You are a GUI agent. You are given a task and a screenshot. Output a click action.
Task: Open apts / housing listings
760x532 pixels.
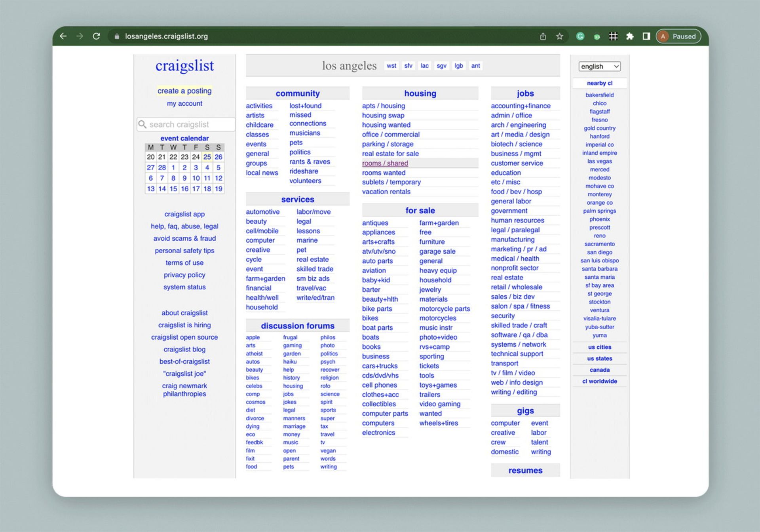click(383, 106)
